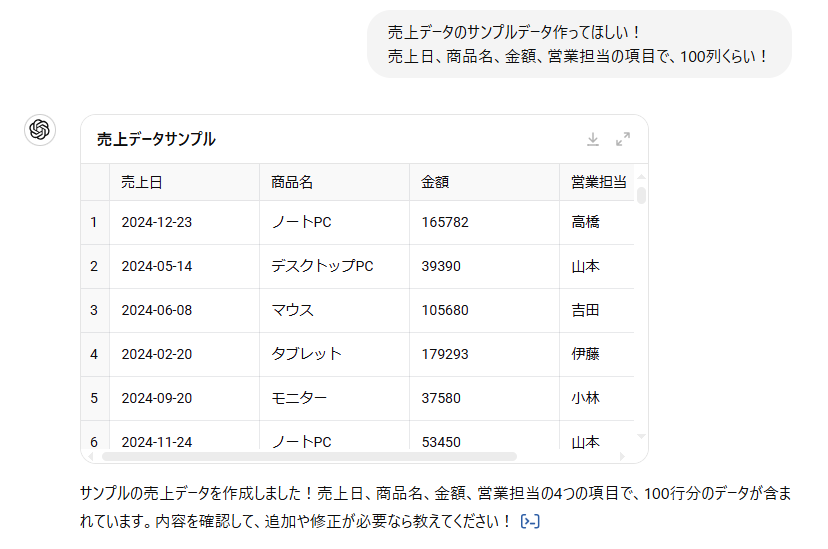Click the table's scroll left arrow
828x549 pixels.
(x=90, y=456)
